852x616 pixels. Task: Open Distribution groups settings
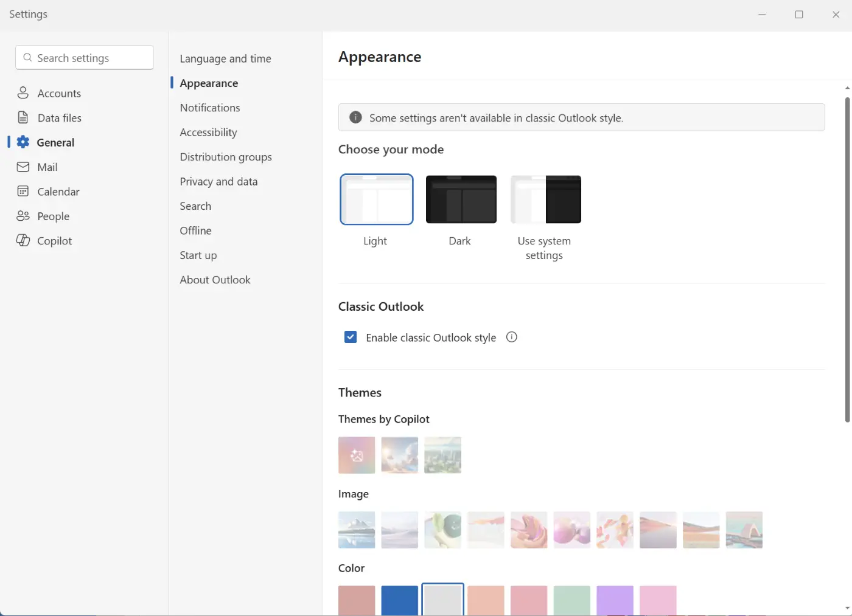pos(226,157)
